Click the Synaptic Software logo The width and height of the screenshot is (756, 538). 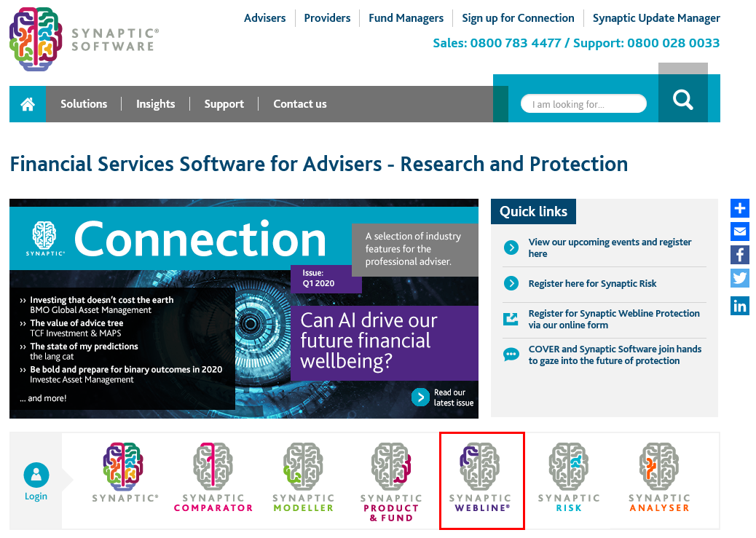coord(84,39)
